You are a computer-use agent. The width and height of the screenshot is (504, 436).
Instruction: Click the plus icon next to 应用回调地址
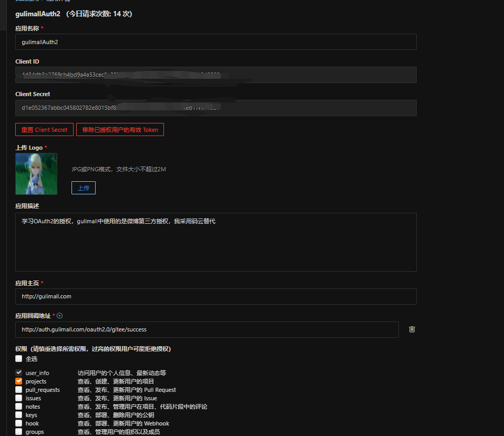[x=58, y=315]
